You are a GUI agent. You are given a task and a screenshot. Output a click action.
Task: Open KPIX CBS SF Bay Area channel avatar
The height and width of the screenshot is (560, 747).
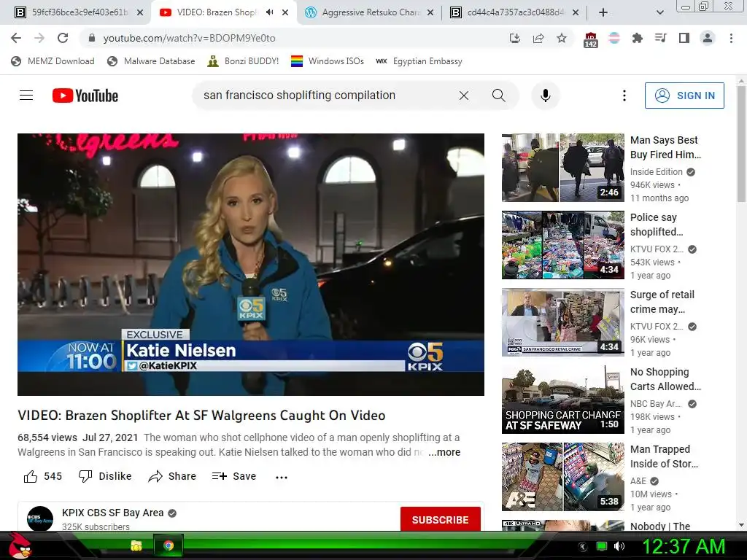tap(40, 518)
